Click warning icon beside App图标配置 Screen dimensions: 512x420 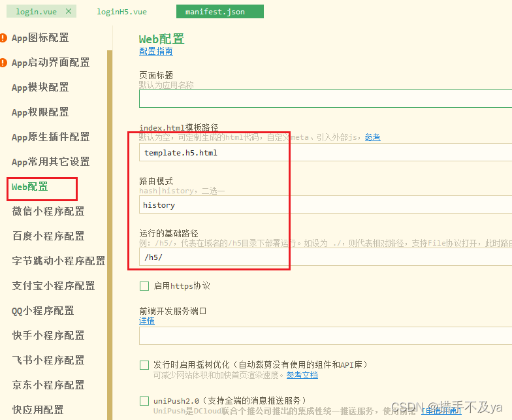click(x=4, y=38)
